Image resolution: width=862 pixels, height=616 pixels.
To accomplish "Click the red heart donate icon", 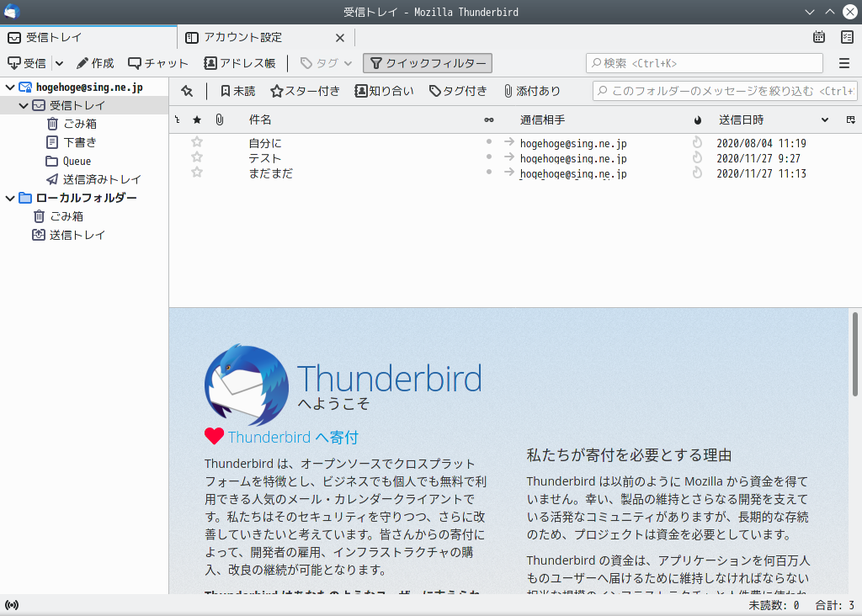I will pyautogui.click(x=214, y=436).
